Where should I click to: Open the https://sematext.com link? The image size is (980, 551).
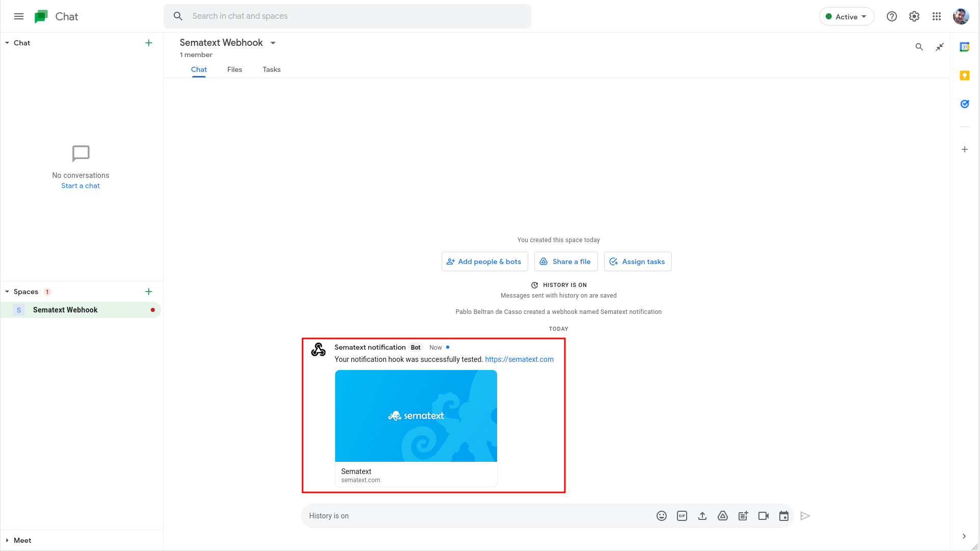point(520,359)
